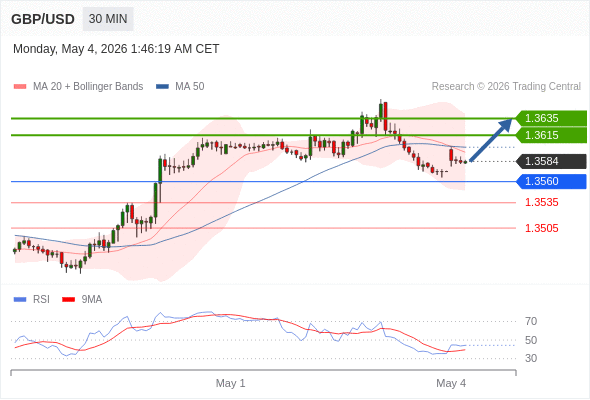Click the blue MA 50 legend swatch

(x=163, y=87)
